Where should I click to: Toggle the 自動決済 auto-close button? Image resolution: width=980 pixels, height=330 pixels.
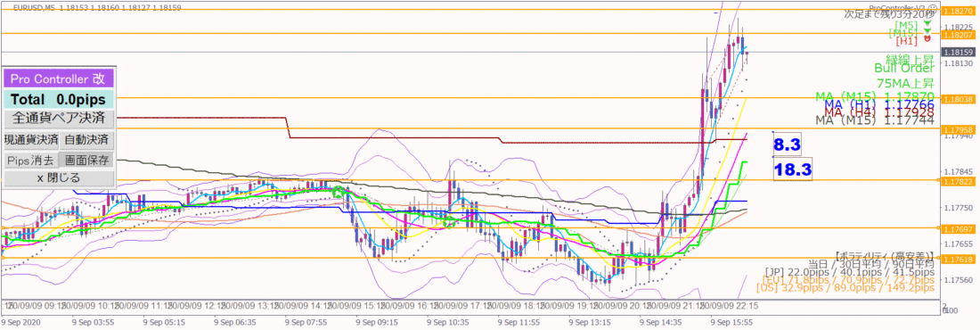[x=86, y=139]
